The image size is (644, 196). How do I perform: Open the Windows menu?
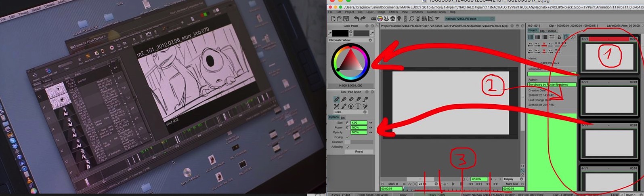pyautogui.click(x=417, y=12)
